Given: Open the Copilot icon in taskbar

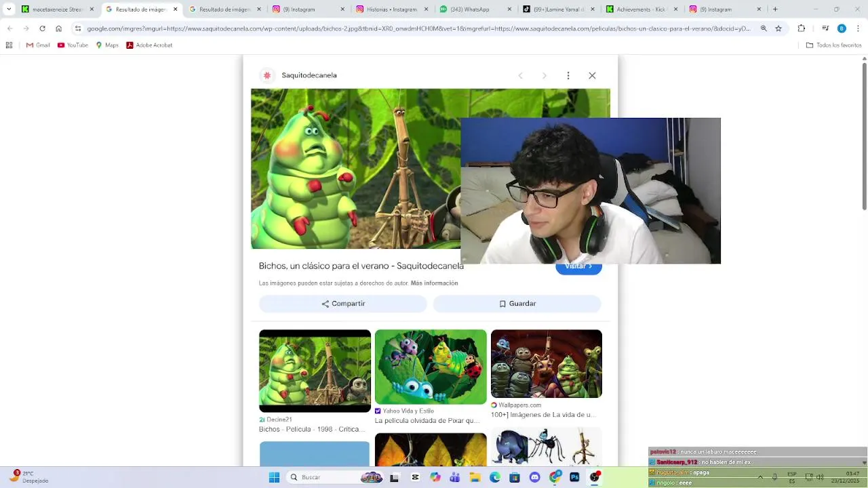Looking at the screenshot, I should click(x=435, y=477).
